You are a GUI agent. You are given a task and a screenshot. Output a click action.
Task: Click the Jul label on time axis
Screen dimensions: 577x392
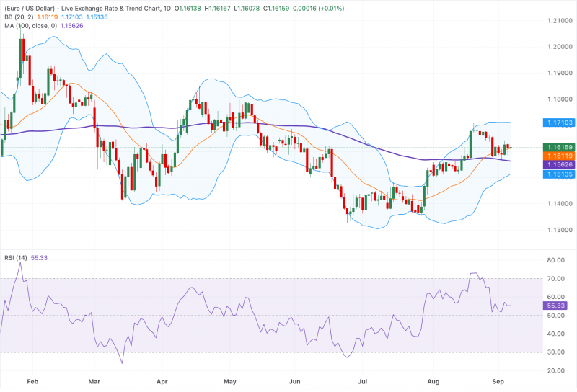363,381
